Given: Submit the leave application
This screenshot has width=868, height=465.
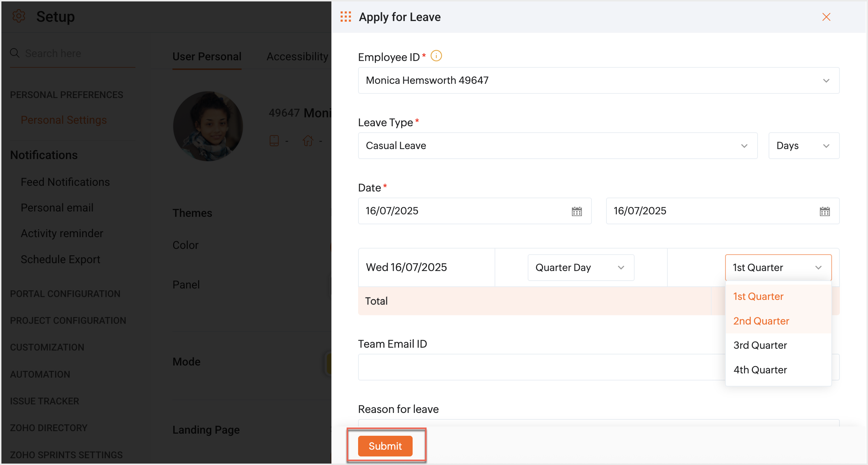Looking at the screenshot, I should click(x=385, y=446).
